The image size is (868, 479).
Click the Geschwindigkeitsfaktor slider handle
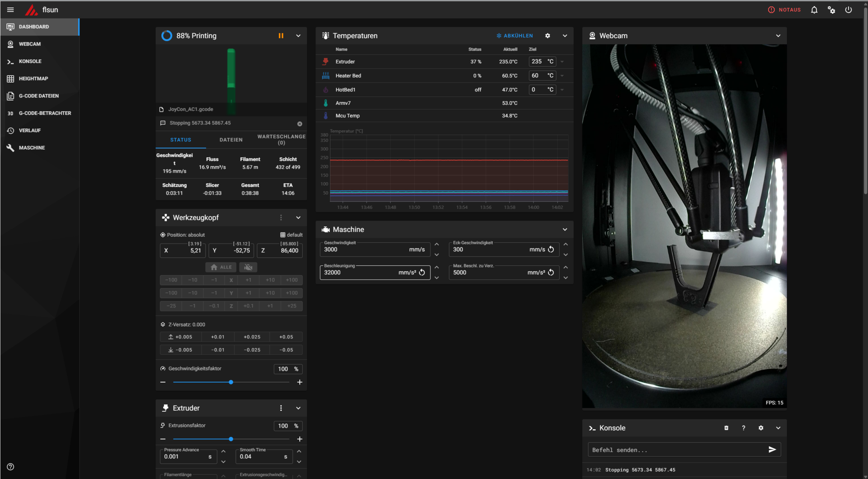tap(231, 382)
